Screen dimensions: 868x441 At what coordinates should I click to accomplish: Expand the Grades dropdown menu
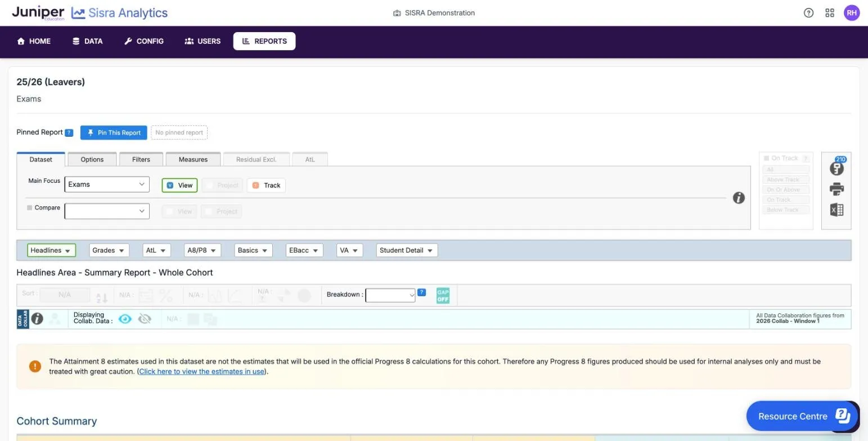tap(109, 250)
